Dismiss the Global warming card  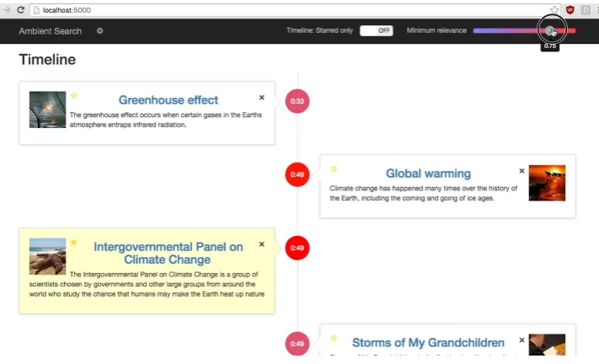click(521, 171)
